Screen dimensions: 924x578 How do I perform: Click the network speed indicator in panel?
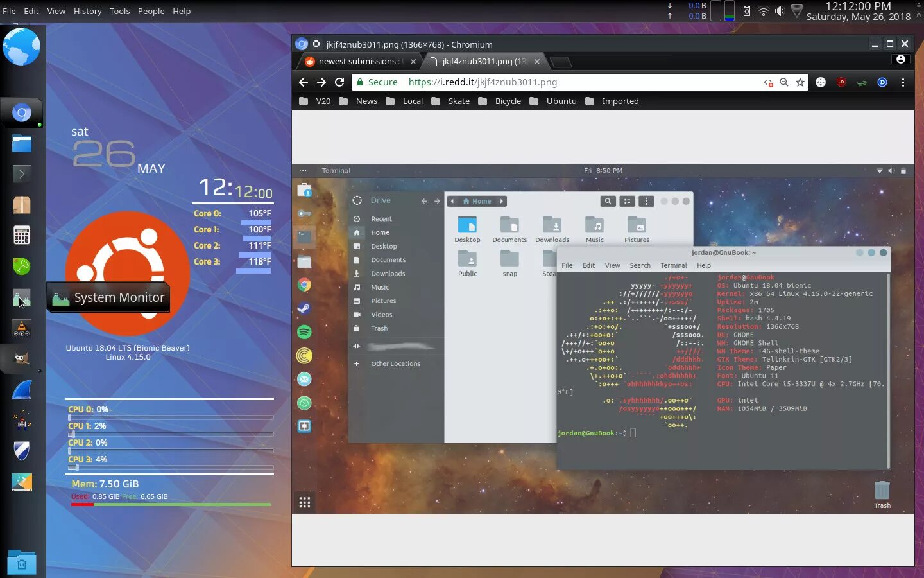(x=687, y=11)
